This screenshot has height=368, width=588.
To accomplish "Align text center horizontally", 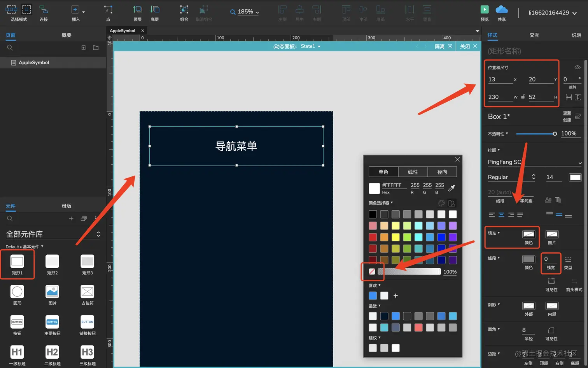I will [x=501, y=215].
